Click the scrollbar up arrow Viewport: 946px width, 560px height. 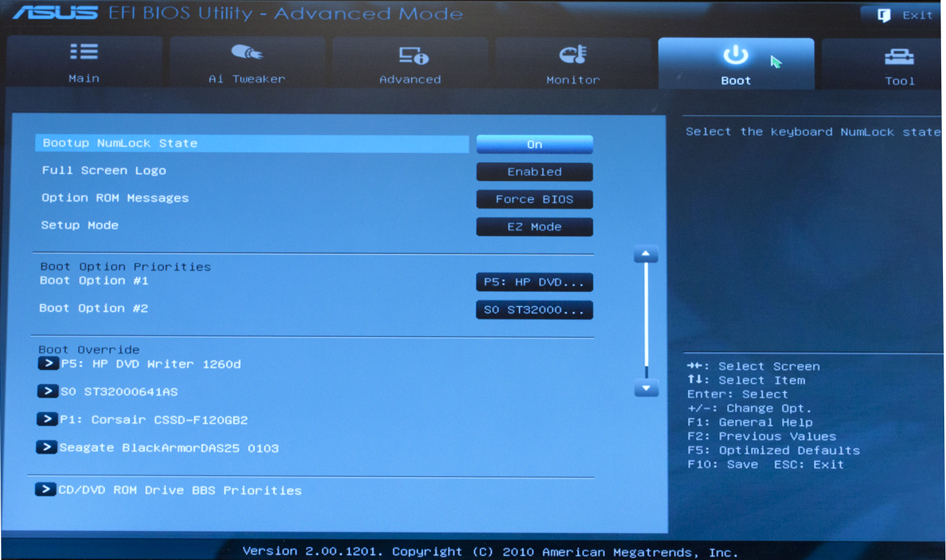[x=646, y=254]
